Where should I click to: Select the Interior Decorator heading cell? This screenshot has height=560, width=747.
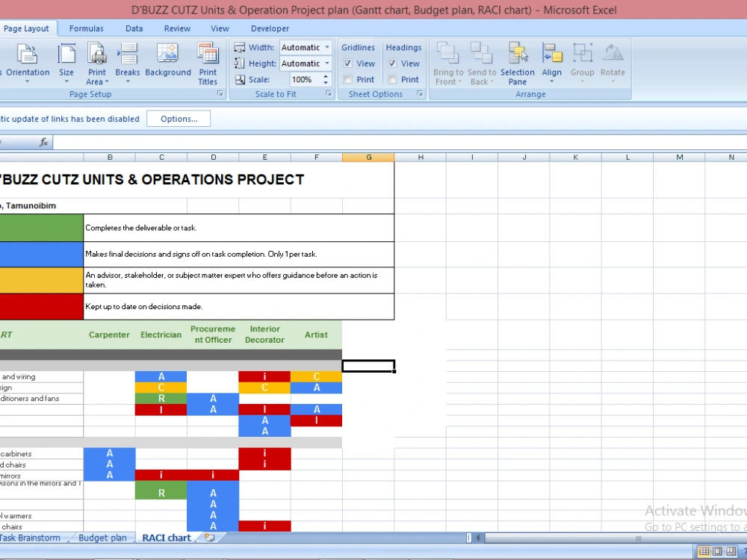264,335
